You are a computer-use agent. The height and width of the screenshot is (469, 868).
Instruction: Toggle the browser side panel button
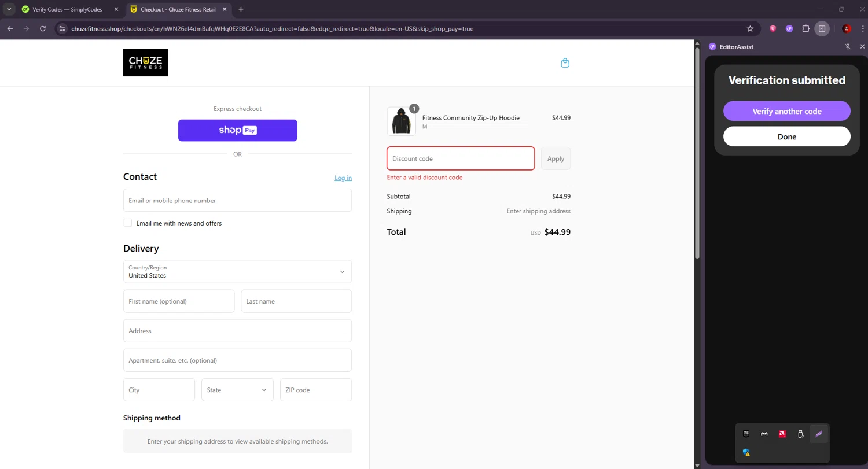pos(822,28)
